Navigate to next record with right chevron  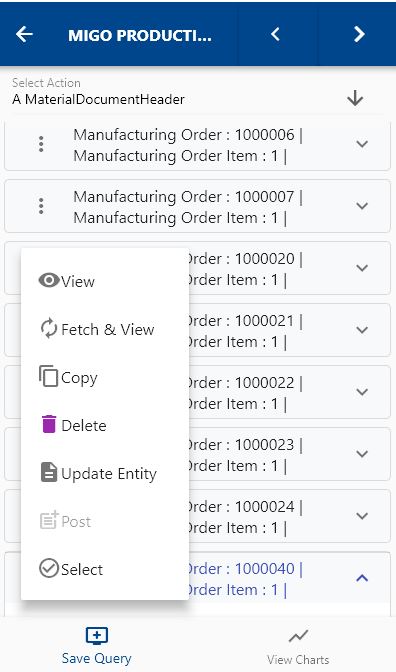(359, 34)
